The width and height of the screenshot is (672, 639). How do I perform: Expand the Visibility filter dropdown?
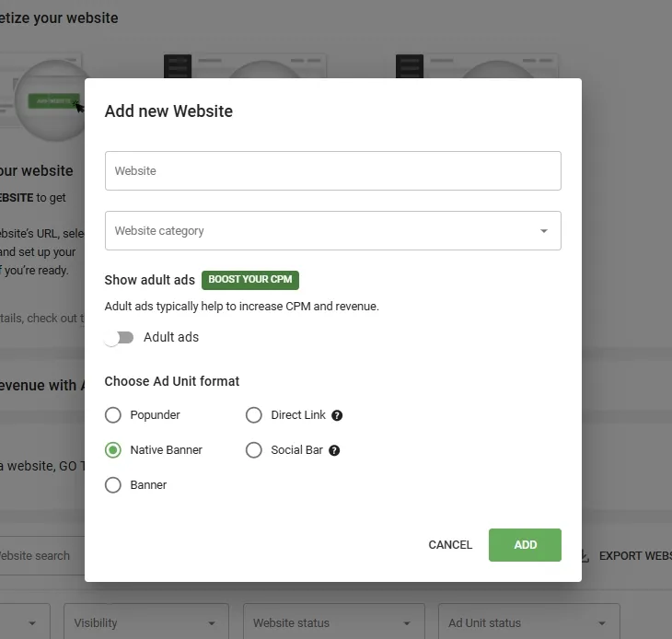pos(146,622)
